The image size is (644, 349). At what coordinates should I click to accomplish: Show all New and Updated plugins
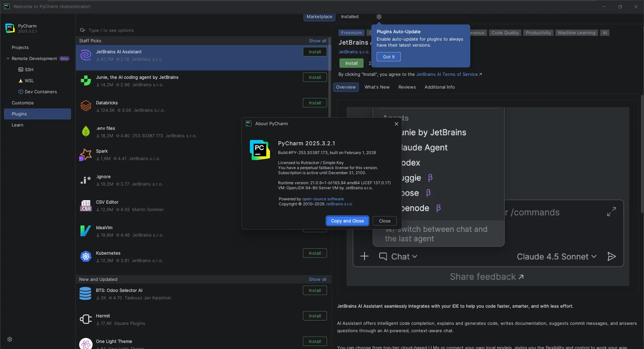317,279
